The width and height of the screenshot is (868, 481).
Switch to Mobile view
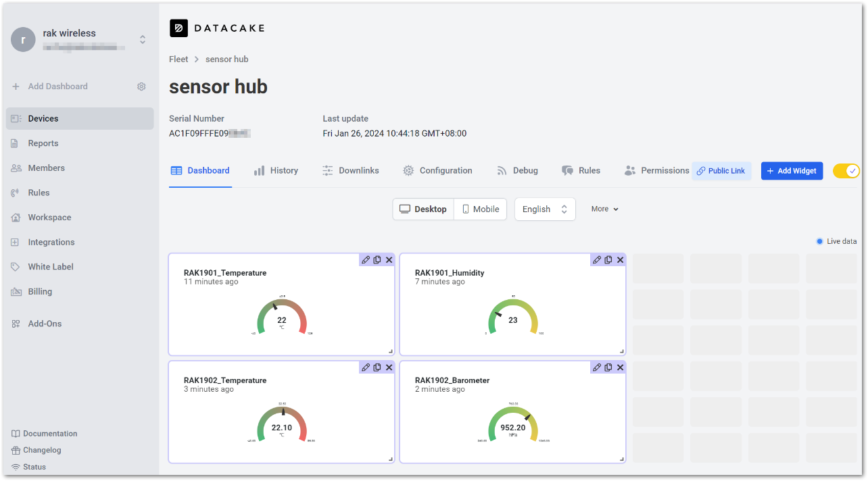pyautogui.click(x=481, y=209)
